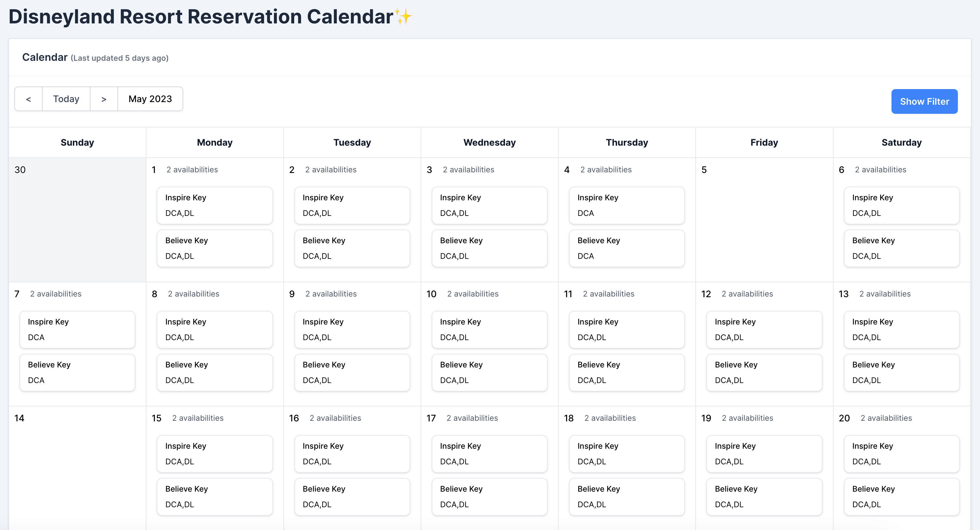
Task: Open the Believe Key card on May 16
Action: pyautogui.click(x=352, y=496)
